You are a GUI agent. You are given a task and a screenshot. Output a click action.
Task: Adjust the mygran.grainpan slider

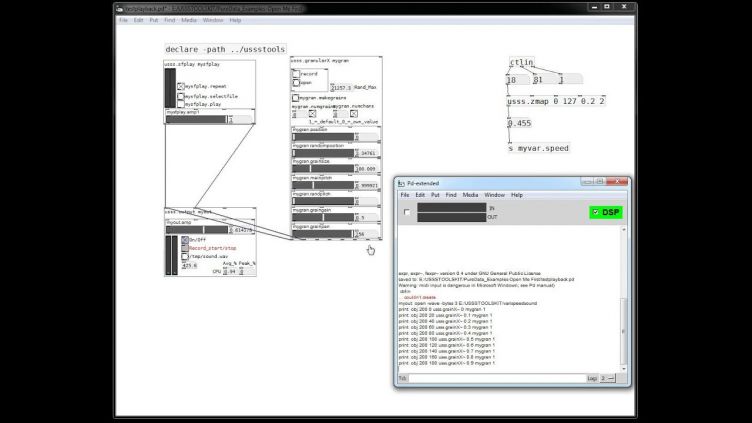tap(323, 234)
